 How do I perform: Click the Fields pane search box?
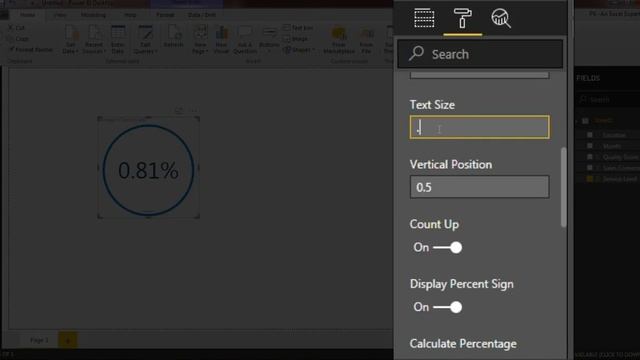(608, 100)
